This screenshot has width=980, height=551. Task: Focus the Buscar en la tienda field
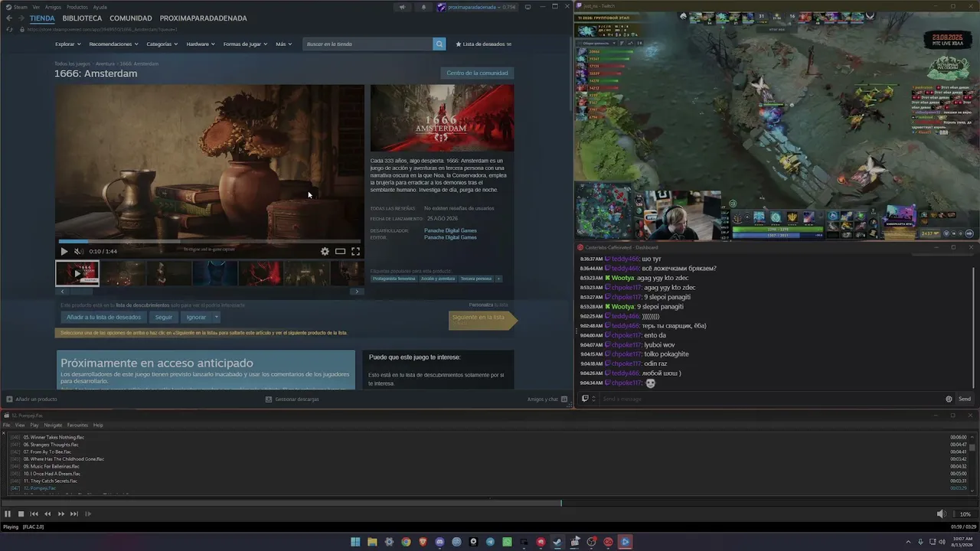pos(368,44)
